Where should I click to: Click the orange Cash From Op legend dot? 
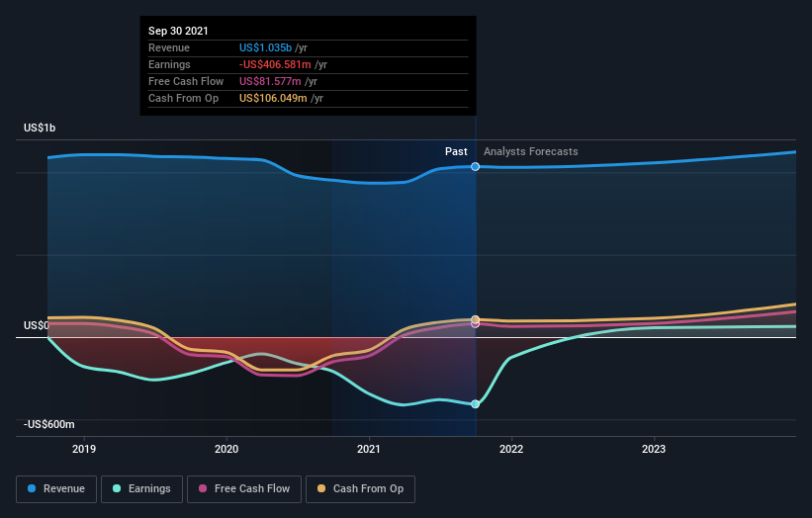click(x=321, y=488)
